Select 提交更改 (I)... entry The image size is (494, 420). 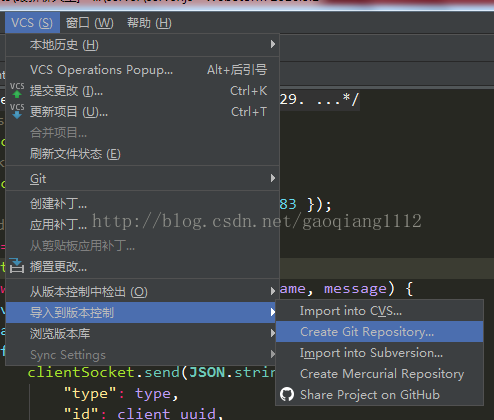pos(143,91)
